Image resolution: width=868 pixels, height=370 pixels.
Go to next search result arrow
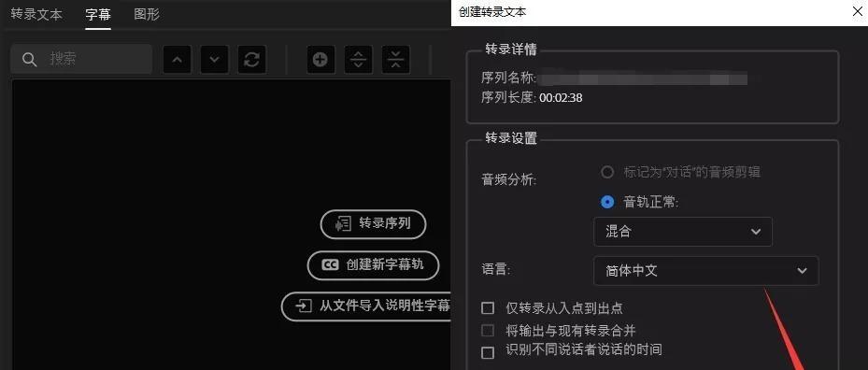[215, 59]
